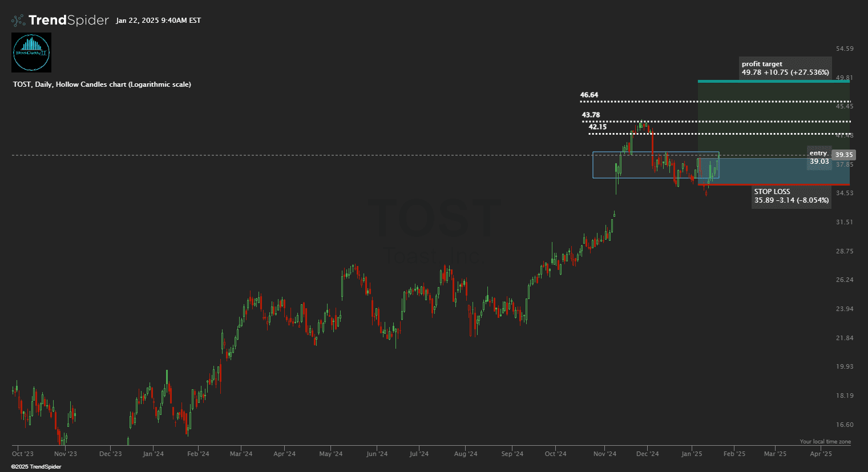Click the 'Your local time zone' text
The image size is (868, 472).
point(825,442)
